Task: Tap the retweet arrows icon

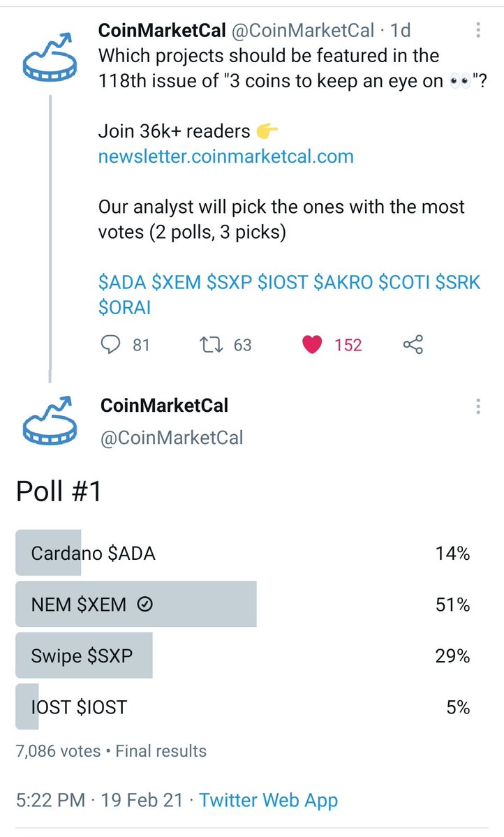Action: pos(211,345)
